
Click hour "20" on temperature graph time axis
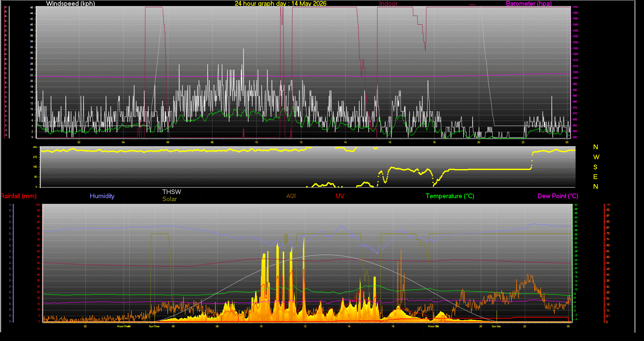point(481,326)
